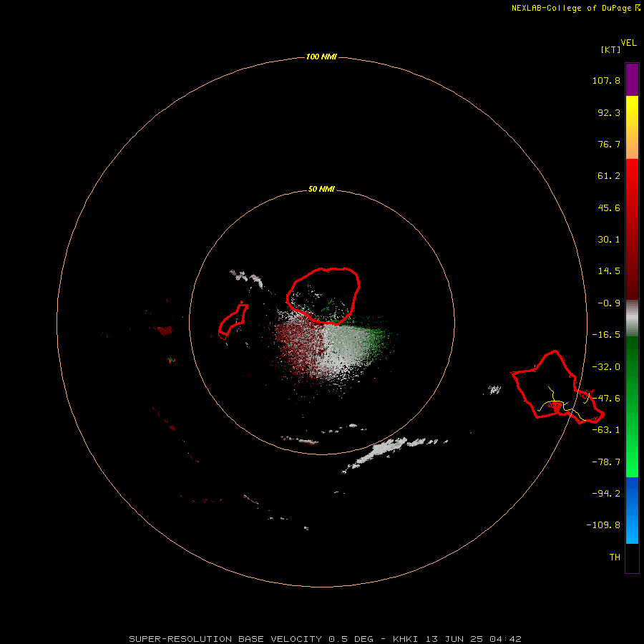Viewport: 644px width, 644px height.
Task: Click the -78.7 velocity scale value
Action: pyautogui.click(x=606, y=462)
